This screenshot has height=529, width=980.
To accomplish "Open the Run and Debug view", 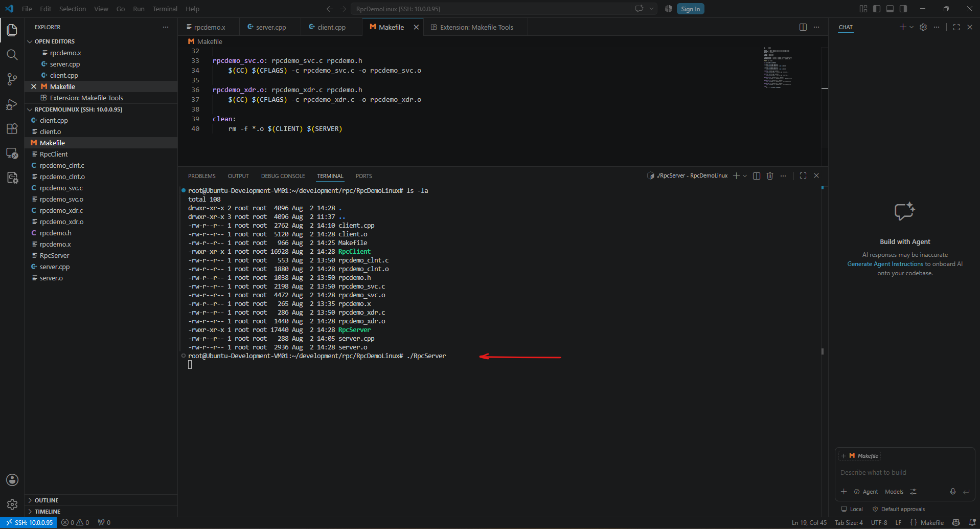I will 12,104.
